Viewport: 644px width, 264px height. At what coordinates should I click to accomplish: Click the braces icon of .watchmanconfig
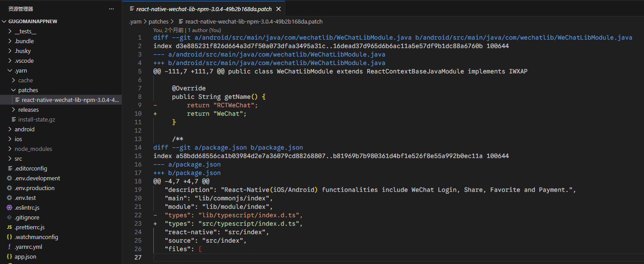click(x=9, y=237)
